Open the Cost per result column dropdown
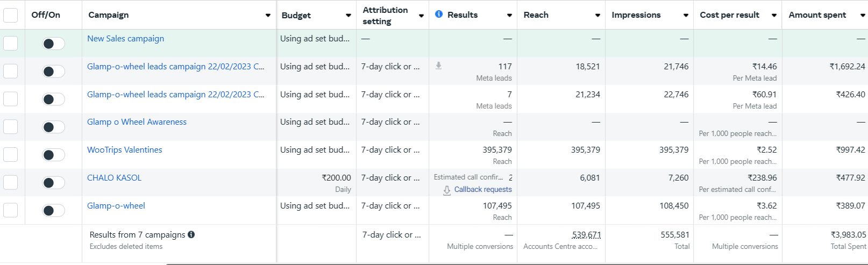868x265 pixels. tap(774, 15)
